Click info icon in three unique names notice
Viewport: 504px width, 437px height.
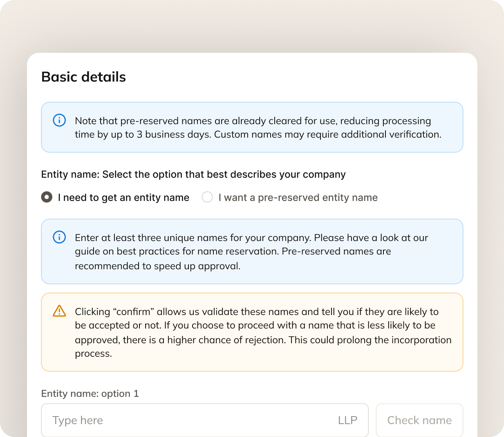[x=59, y=237]
